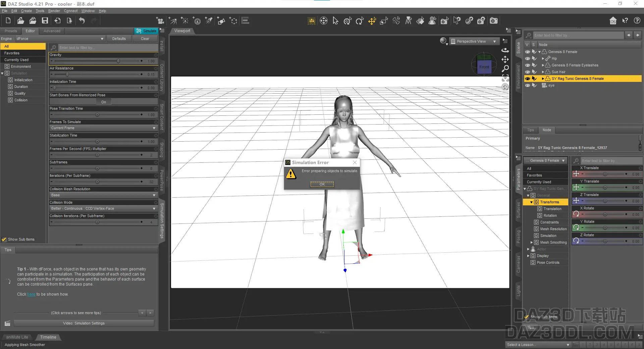Click the Undo arrow icon
The height and width of the screenshot is (349, 644).
pos(82,21)
